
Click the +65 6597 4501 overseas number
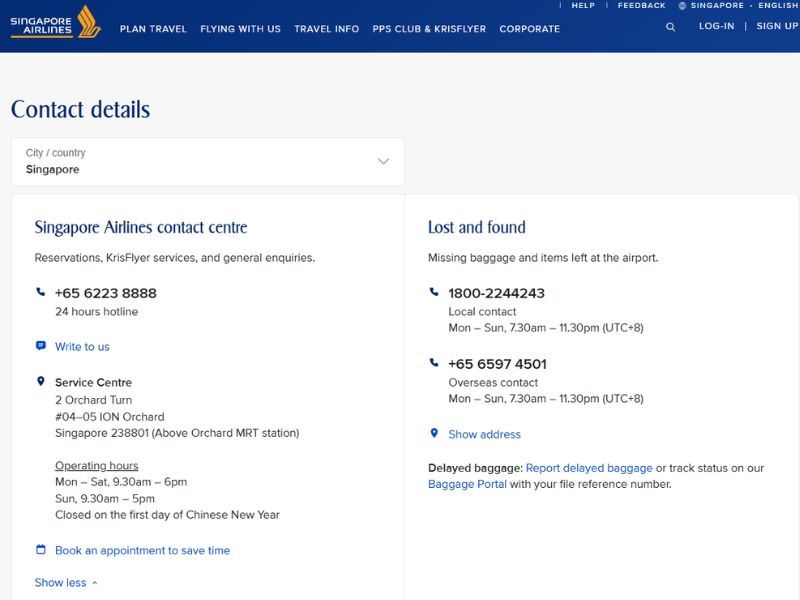point(497,364)
